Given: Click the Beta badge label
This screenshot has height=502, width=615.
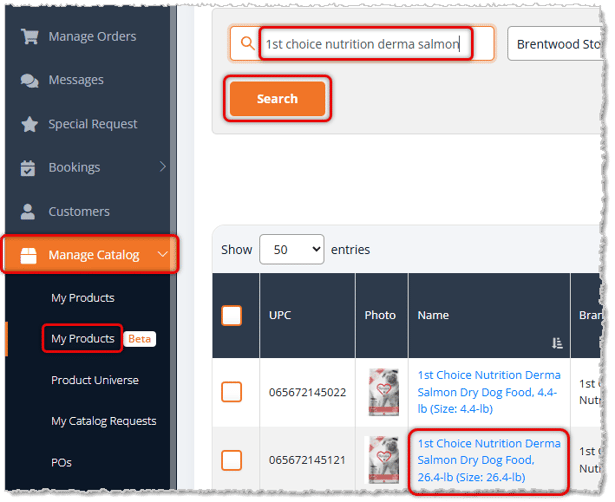Looking at the screenshot, I should [x=140, y=339].
